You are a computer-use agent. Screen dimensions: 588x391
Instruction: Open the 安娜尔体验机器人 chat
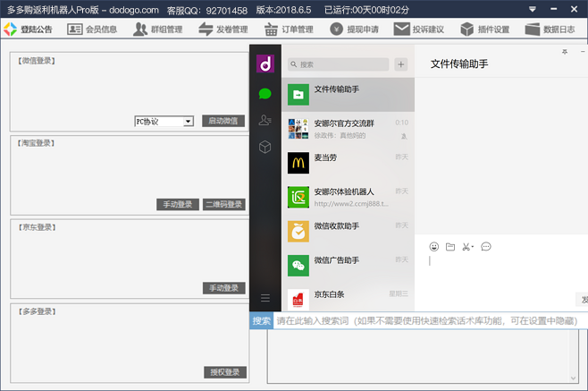348,197
